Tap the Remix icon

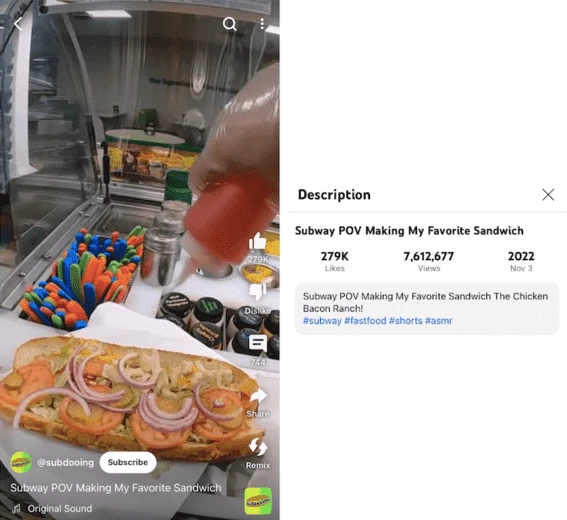point(258,447)
